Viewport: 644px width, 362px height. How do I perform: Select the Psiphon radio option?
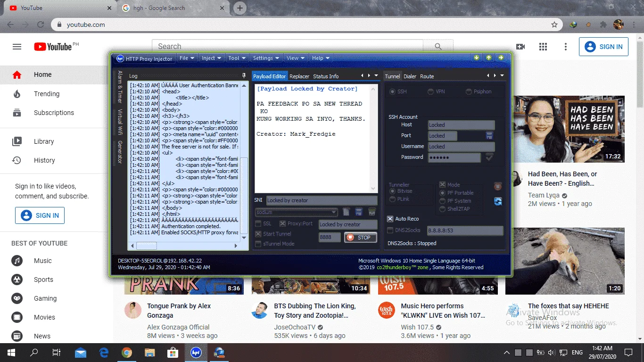469,91
